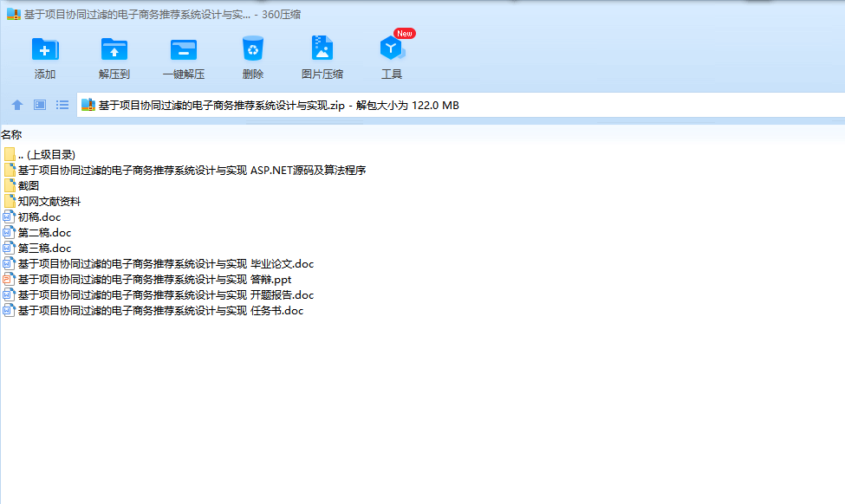Image resolution: width=845 pixels, height=504 pixels.
Task: Click the Word icon of 第三稿.doc
Action: coord(9,249)
